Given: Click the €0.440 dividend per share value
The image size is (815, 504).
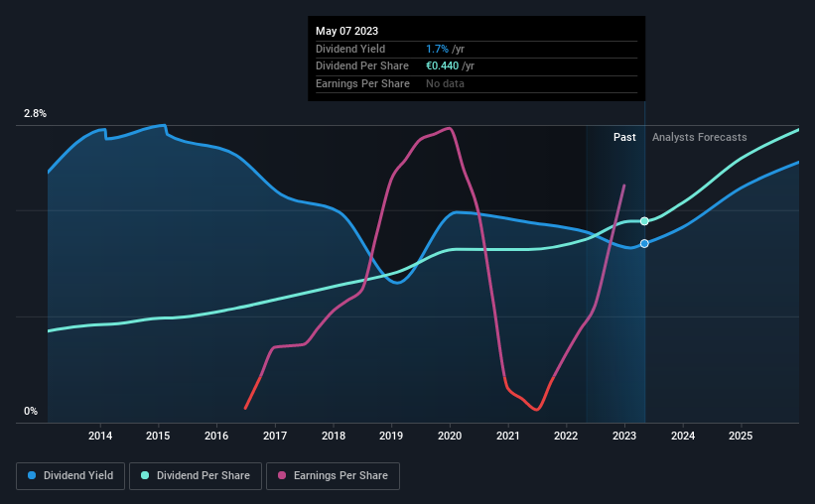Looking at the screenshot, I should [x=443, y=66].
